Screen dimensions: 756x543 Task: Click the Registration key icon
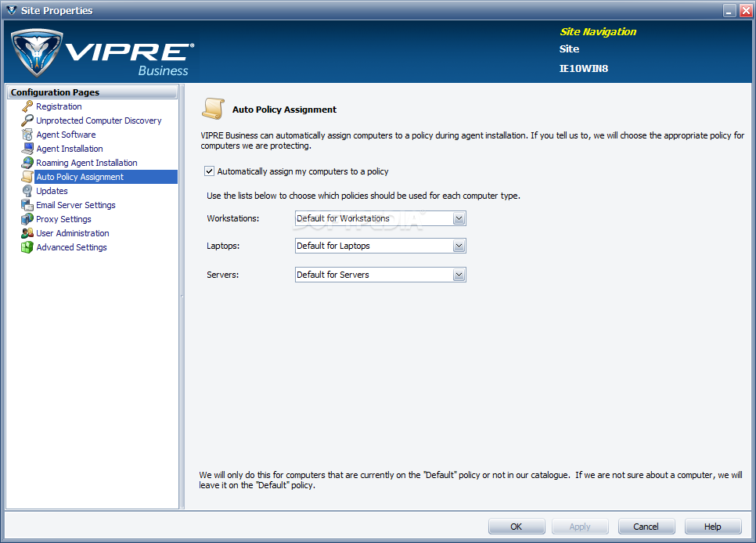pyautogui.click(x=27, y=106)
